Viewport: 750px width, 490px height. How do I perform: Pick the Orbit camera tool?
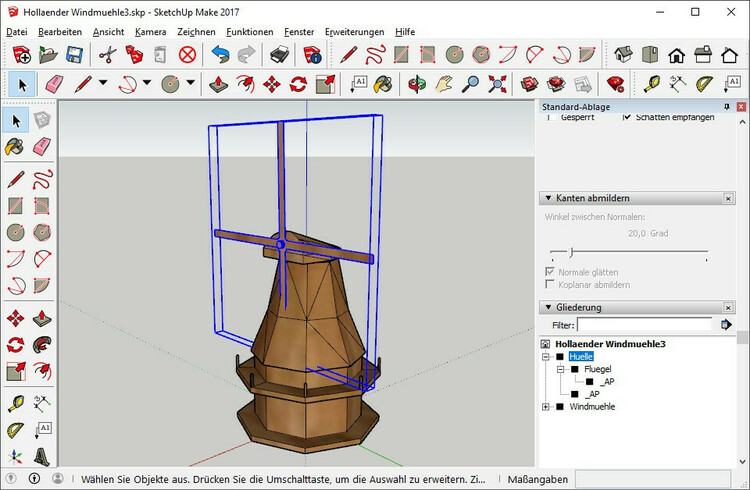click(418, 84)
